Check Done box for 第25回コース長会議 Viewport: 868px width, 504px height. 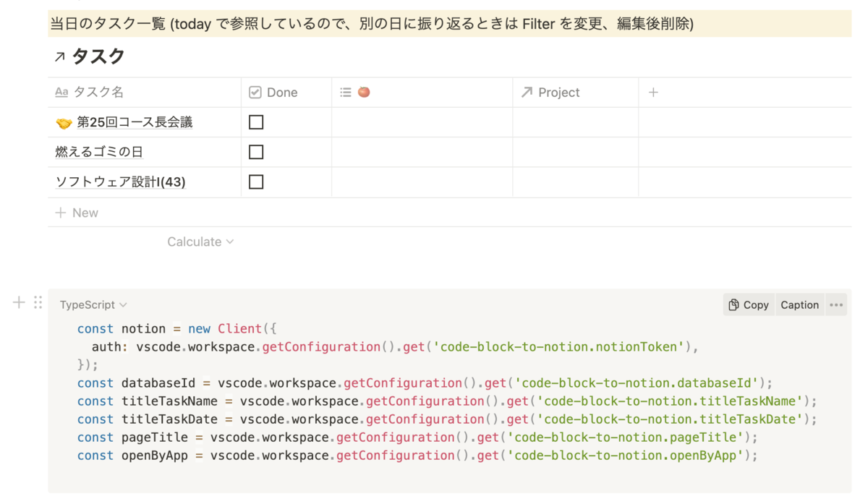click(256, 122)
